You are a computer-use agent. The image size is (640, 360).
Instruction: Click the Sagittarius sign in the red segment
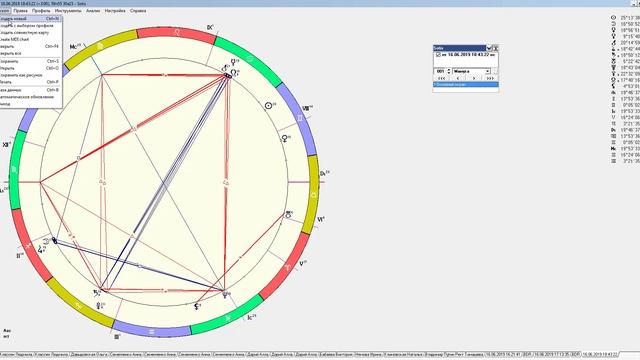point(28,246)
